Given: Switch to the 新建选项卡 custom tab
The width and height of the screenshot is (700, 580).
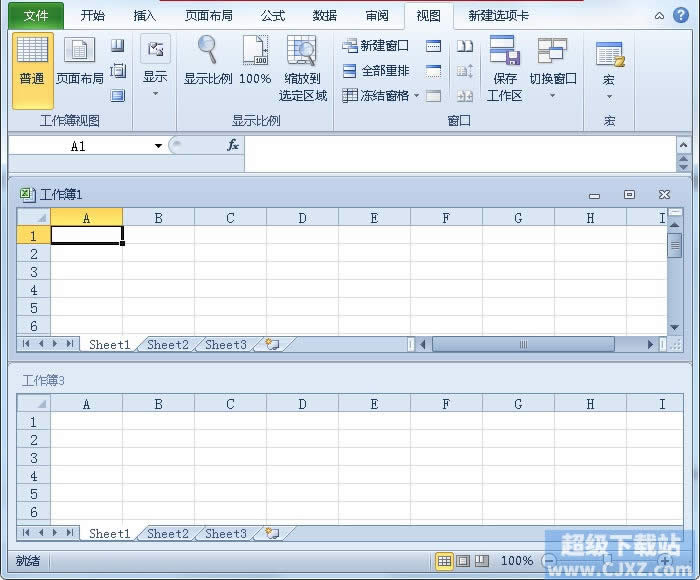Looking at the screenshot, I should click(498, 16).
